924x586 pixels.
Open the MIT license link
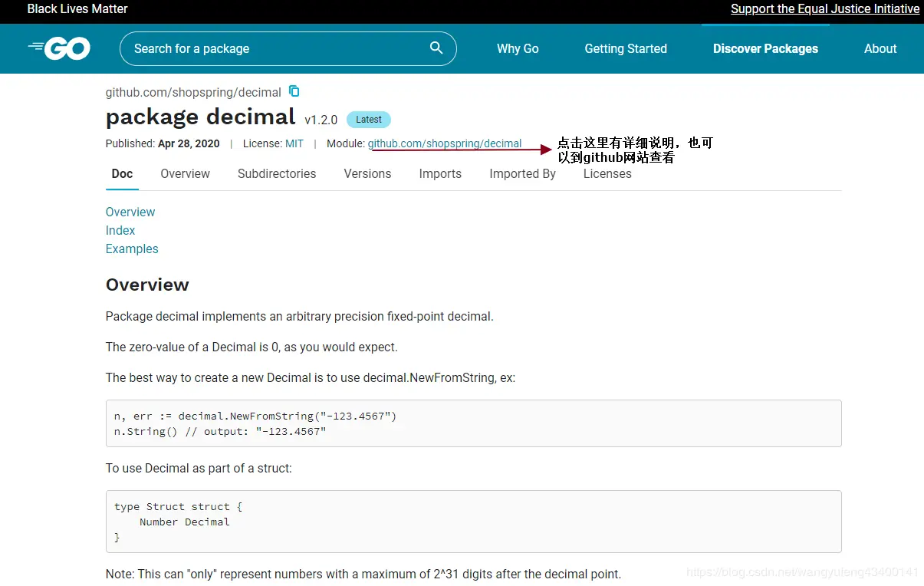(294, 143)
